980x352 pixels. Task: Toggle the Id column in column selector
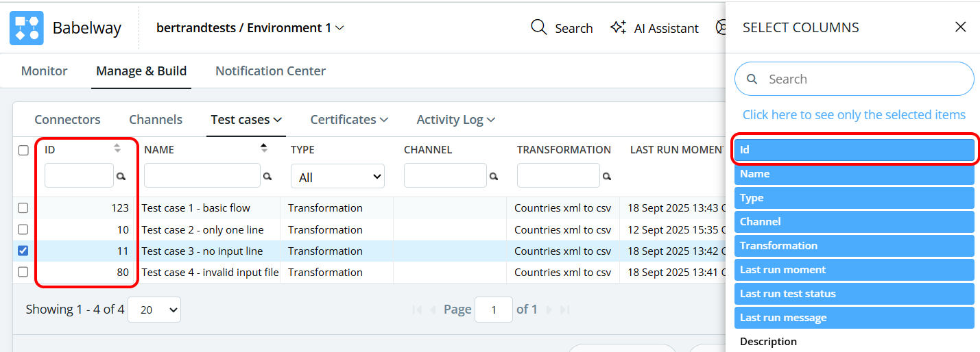pos(854,150)
